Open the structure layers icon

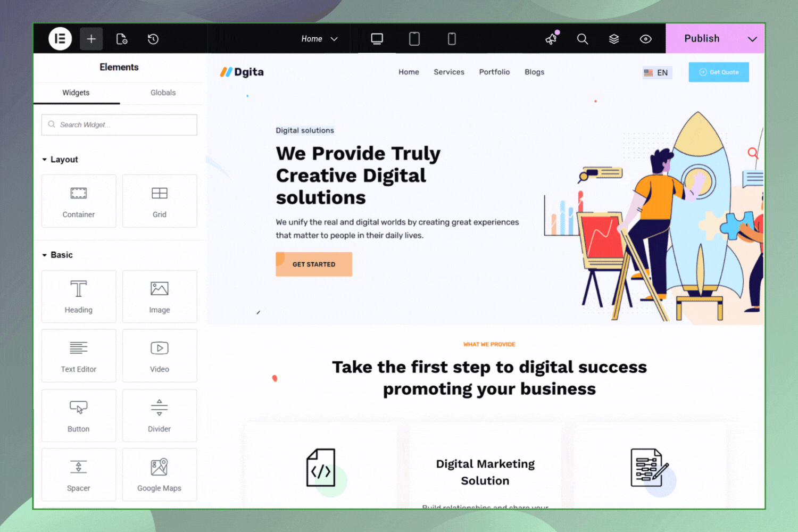pyautogui.click(x=614, y=39)
